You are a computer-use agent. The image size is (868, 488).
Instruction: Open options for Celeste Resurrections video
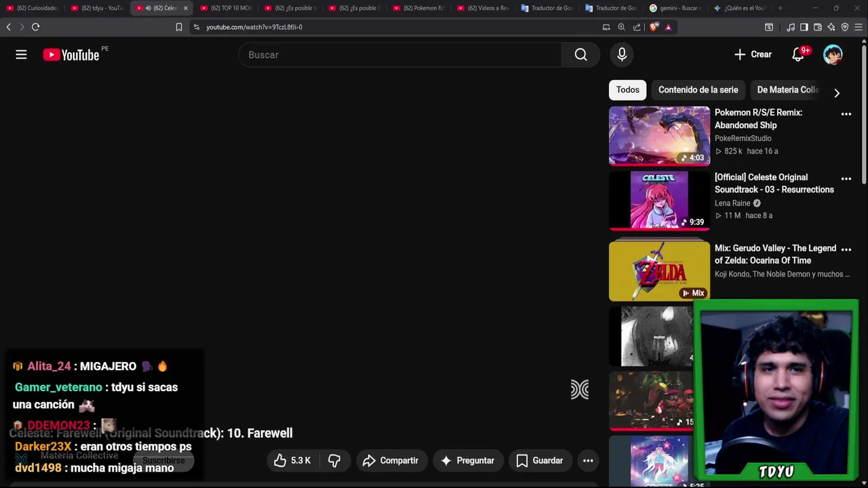[x=846, y=179]
